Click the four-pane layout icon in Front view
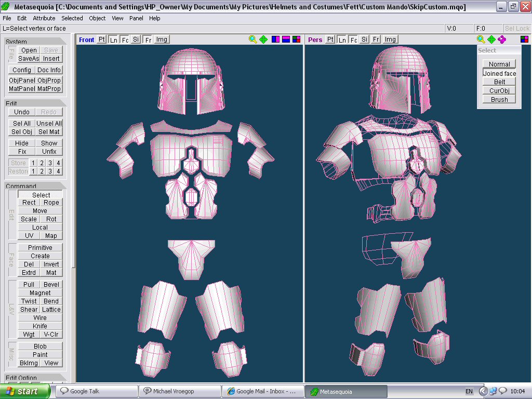 tap(297, 39)
